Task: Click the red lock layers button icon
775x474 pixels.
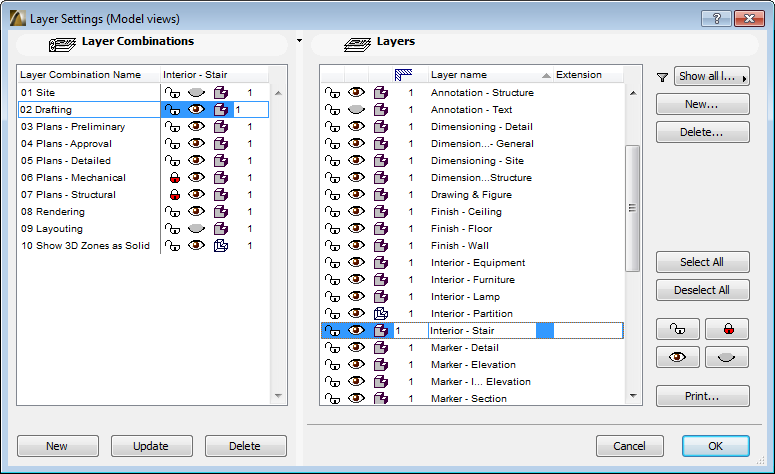Action: click(x=727, y=329)
